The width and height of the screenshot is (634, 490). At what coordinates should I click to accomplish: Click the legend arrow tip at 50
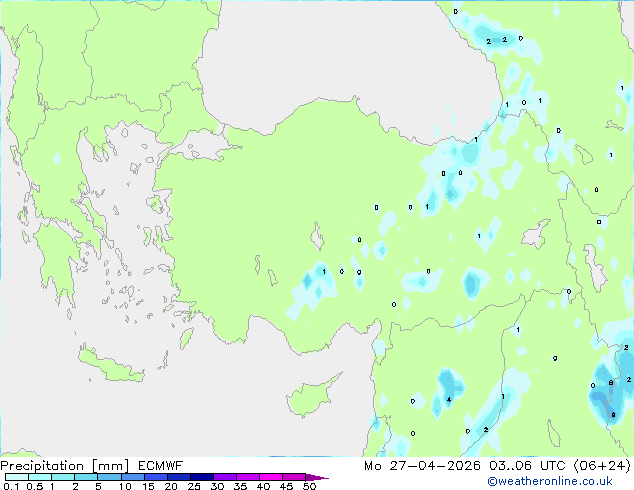[317, 477]
